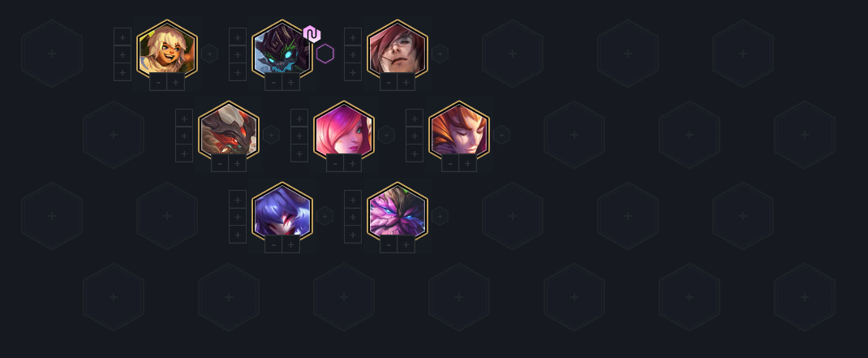Screen dimensions: 868x358
Task: Select the purple-haired champion portrait
Action: point(281,211)
